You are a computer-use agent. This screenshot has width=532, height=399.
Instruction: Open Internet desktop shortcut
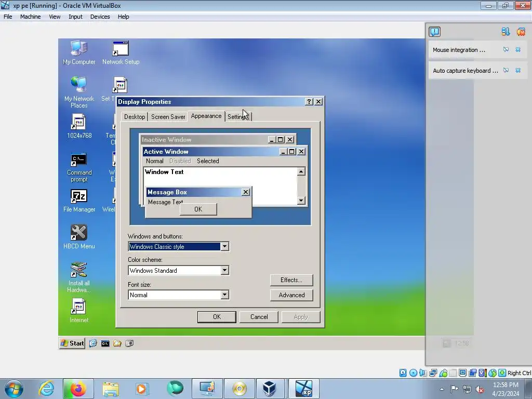coord(79,311)
